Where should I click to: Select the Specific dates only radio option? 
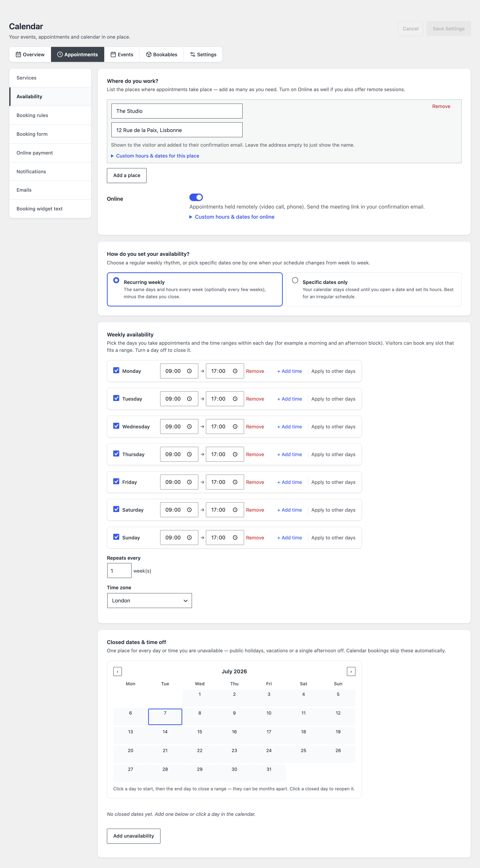point(295,280)
